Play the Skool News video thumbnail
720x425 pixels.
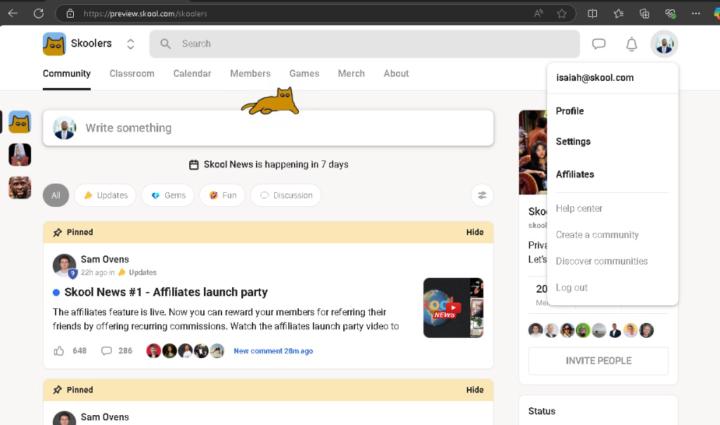point(453,308)
